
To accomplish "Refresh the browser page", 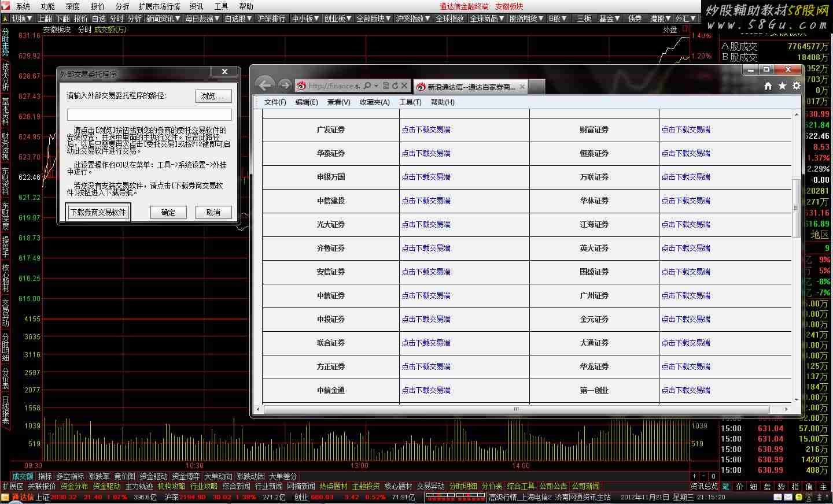I will point(395,86).
